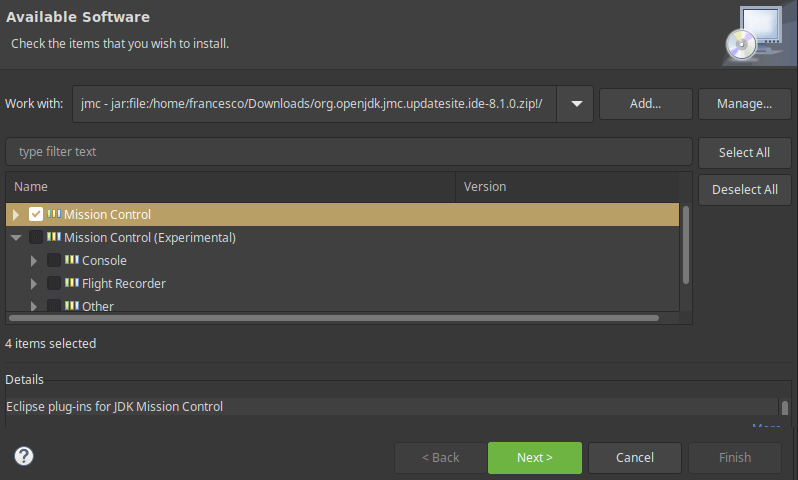Click the Other category icon
798x480 pixels.
pyautogui.click(x=72, y=305)
